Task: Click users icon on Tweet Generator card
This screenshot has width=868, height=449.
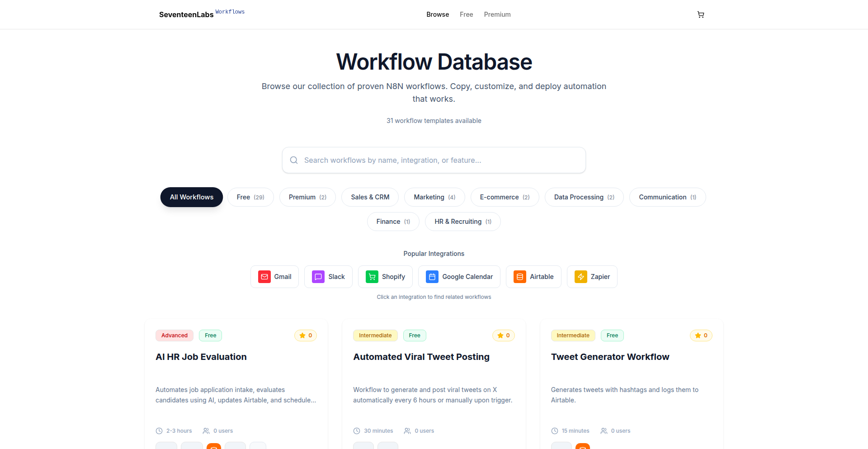Action: (604, 431)
